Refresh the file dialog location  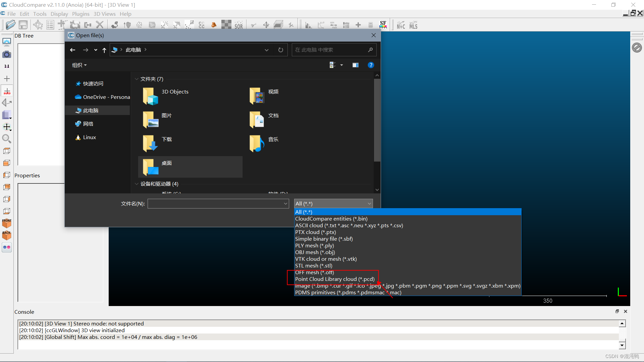281,50
